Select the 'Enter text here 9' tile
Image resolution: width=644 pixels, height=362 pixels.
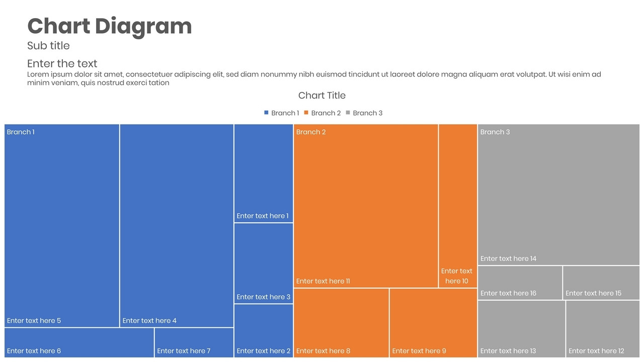pyautogui.click(x=433, y=323)
